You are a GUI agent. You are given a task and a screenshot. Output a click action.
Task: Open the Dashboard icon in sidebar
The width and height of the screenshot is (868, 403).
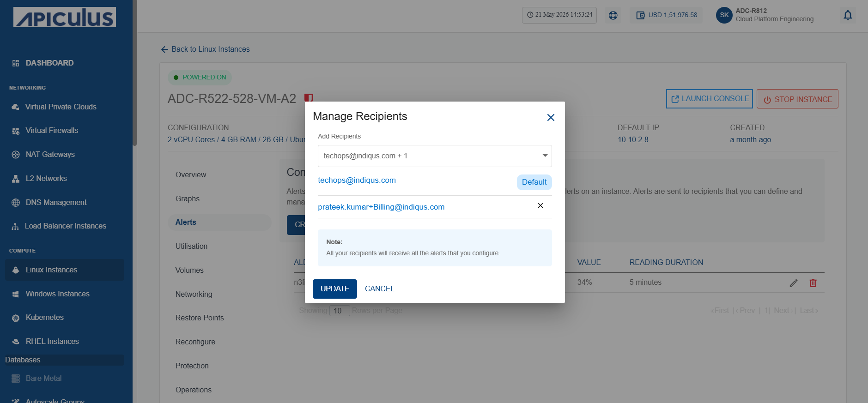click(x=16, y=63)
